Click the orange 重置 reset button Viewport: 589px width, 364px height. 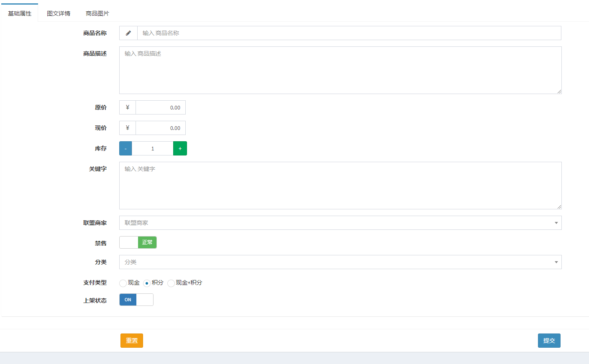(x=131, y=341)
